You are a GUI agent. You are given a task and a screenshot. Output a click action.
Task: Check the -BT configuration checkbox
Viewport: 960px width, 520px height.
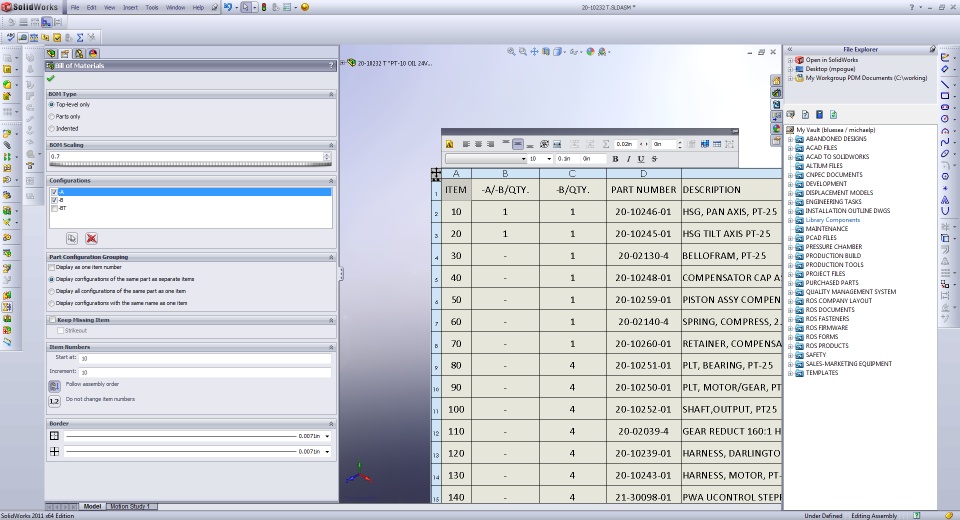[x=54, y=208]
